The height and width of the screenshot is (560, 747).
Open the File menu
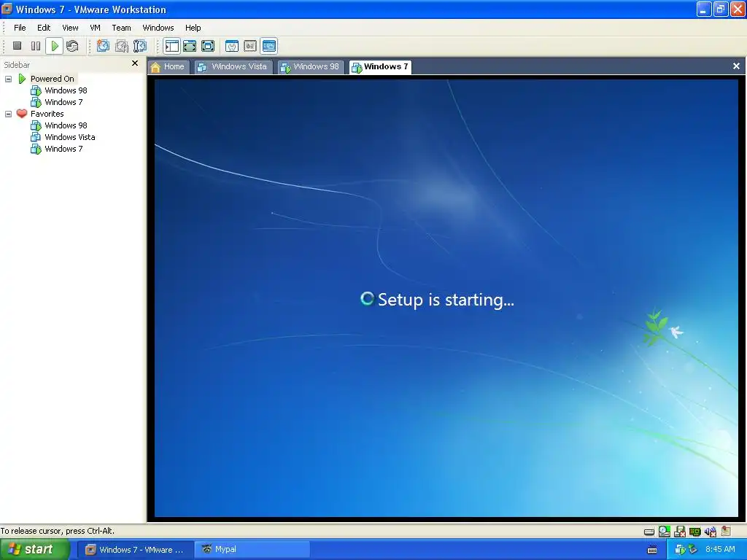[20, 28]
